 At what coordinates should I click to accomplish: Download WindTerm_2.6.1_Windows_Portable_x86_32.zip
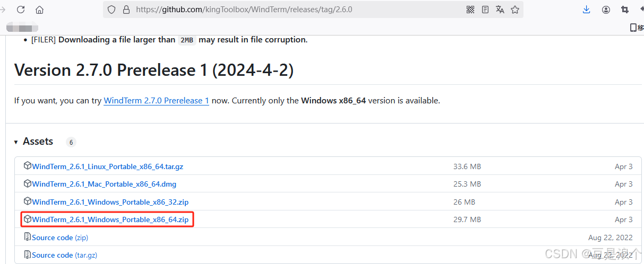[110, 202]
